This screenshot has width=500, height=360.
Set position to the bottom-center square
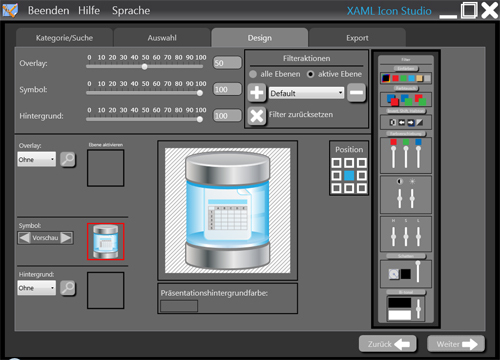[x=349, y=188]
